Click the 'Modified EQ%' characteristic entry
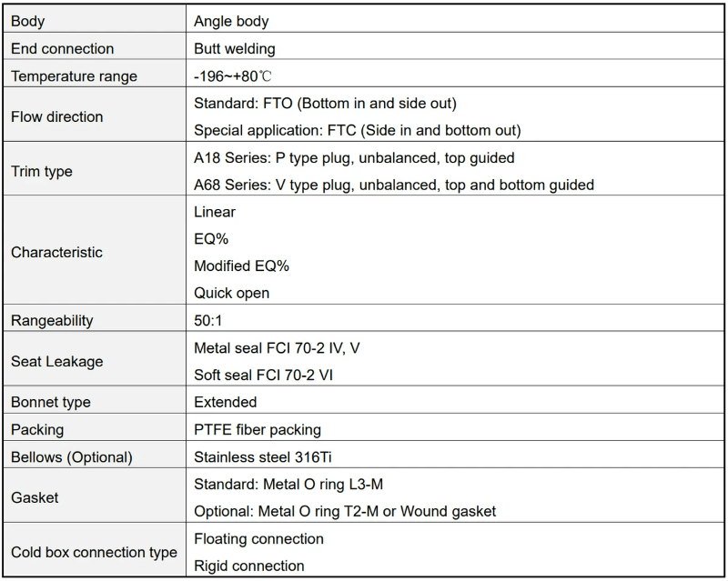 point(241,265)
